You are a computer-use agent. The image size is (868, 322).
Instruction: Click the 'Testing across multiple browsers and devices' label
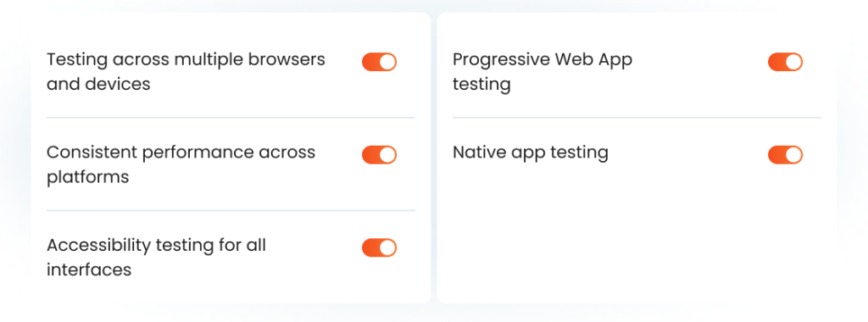click(186, 71)
